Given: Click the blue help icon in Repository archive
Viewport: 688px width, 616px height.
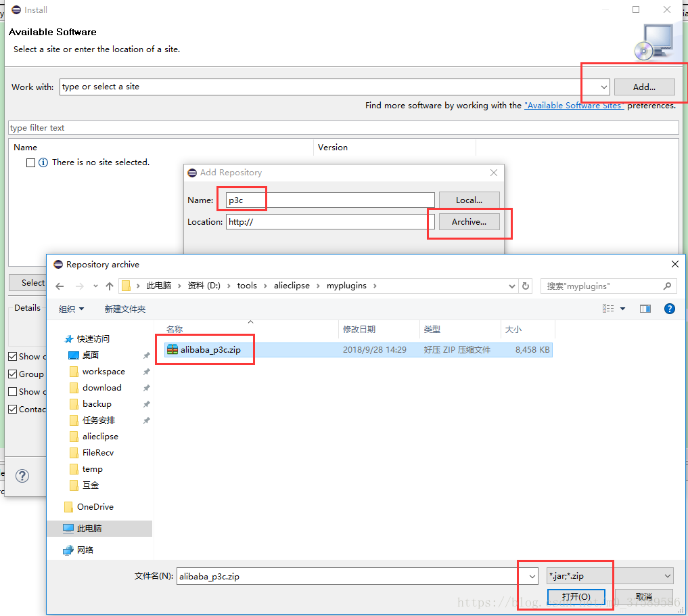Looking at the screenshot, I should (x=670, y=309).
